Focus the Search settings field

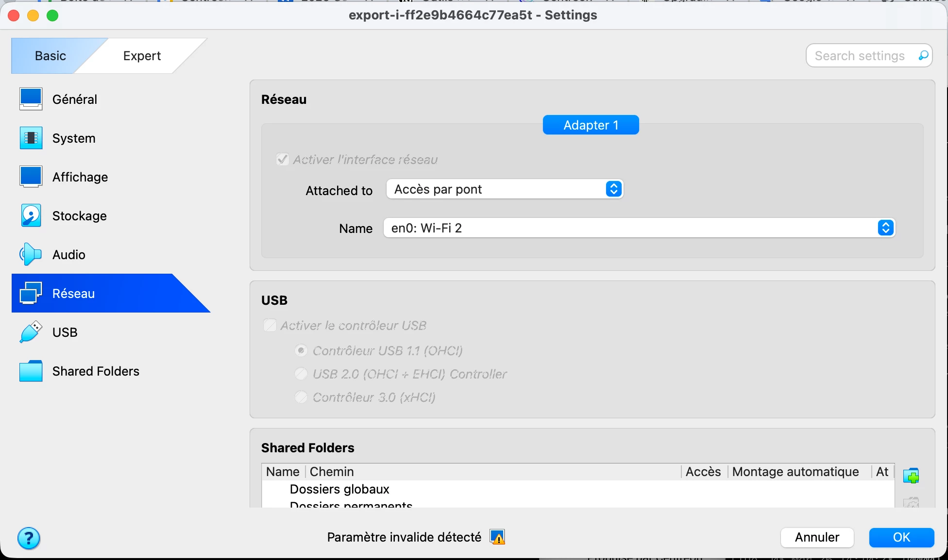[x=860, y=56]
